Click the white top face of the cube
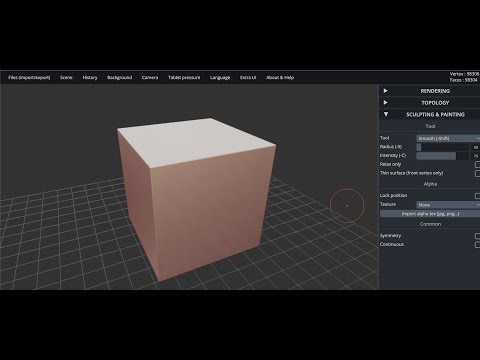 point(197,142)
